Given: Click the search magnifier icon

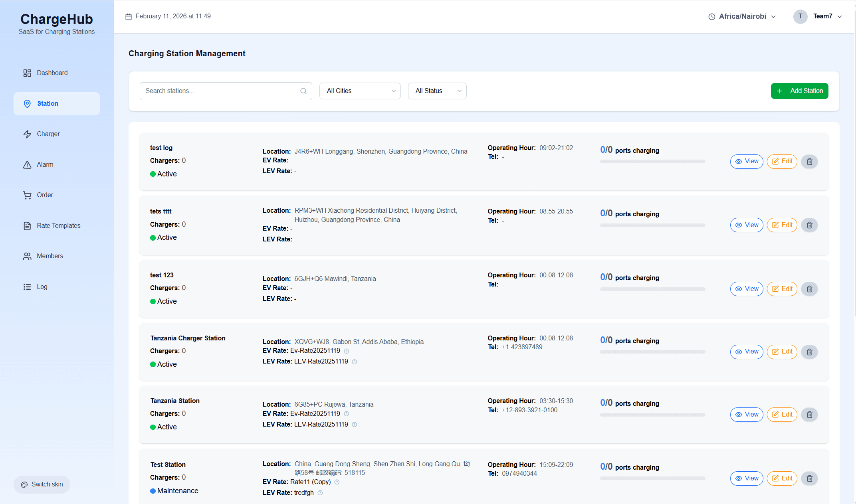Looking at the screenshot, I should click(x=303, y=91).
